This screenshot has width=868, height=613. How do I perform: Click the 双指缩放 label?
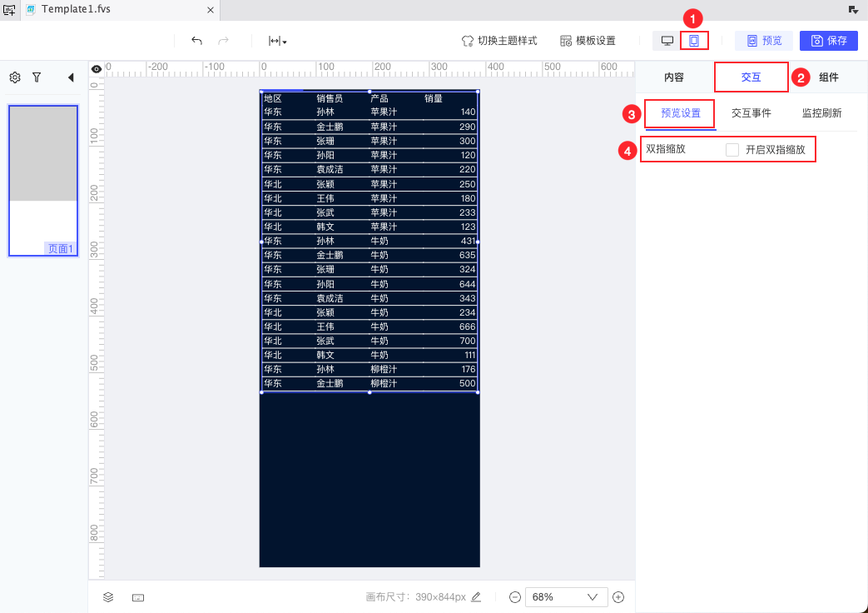tap(666, 149)
